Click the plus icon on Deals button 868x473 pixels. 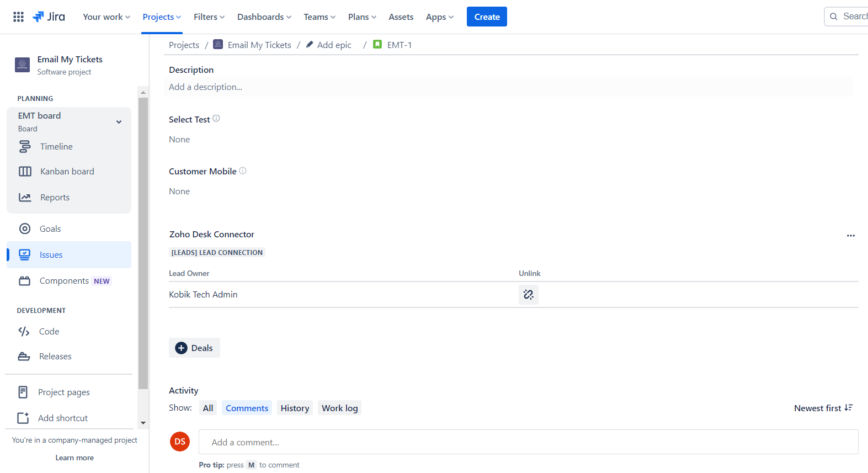pyautogui.click(x=181, y=348)
